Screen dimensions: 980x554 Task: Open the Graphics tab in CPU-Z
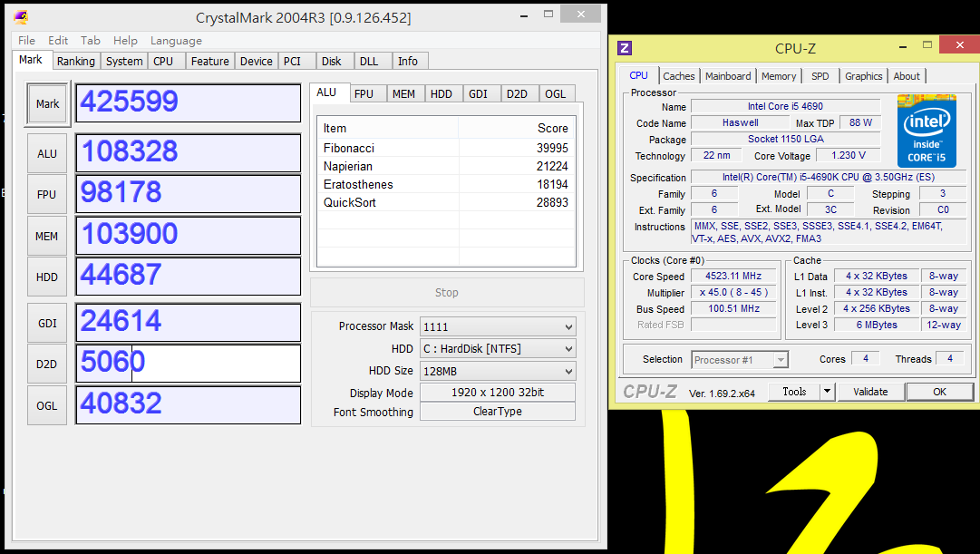pyautogui.click(x=864, y=76)
